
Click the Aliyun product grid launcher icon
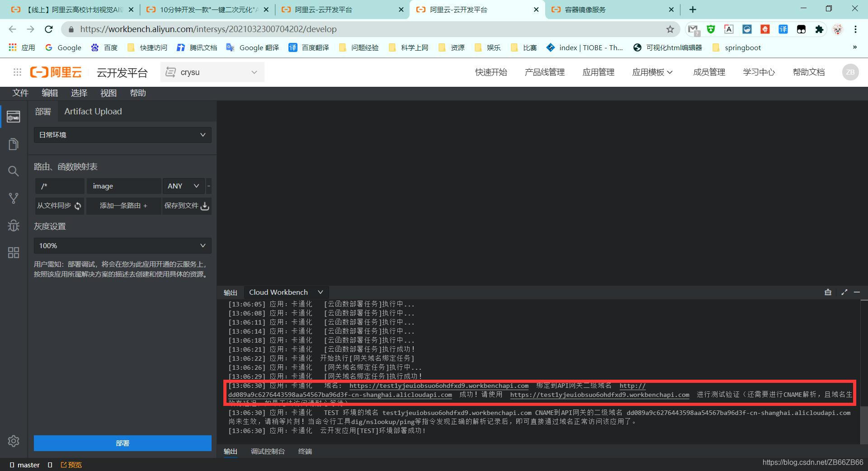pos(17,72)
